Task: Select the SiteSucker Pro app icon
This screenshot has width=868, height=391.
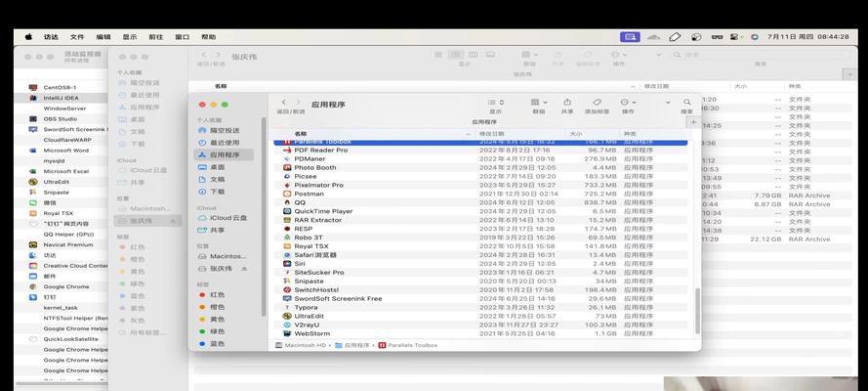Action: [287, 273]
